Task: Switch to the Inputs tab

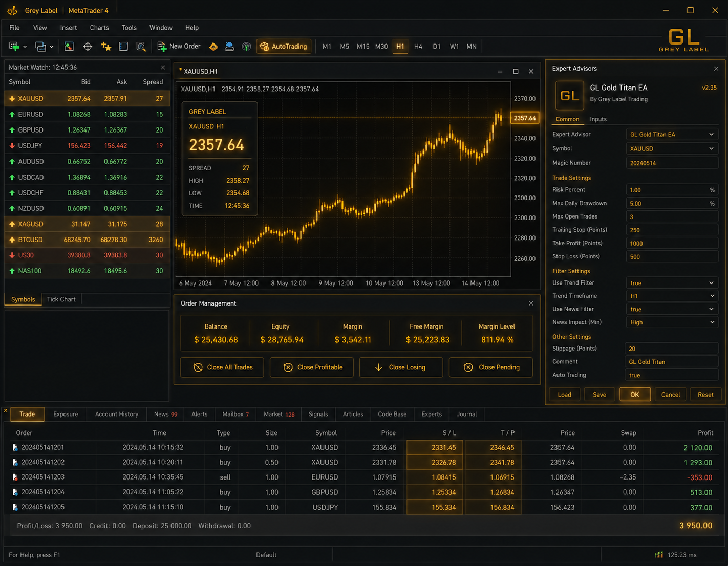Action: [598, 119]
